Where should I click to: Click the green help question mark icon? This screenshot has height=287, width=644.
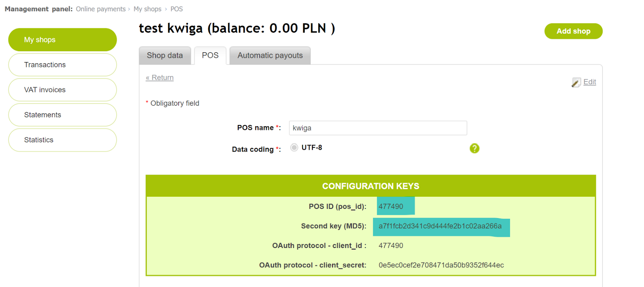click(x=475, y=148)
